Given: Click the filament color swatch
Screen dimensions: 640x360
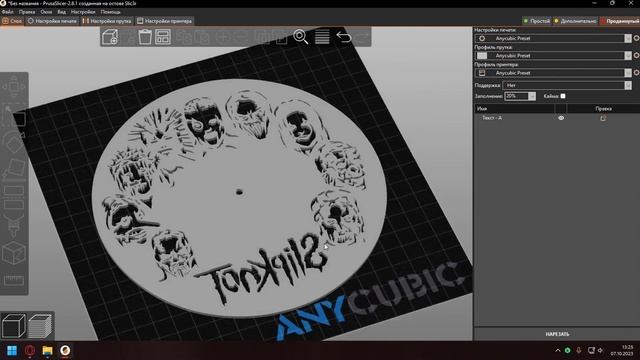Looking at the screenshot, I should pos(482,56).
